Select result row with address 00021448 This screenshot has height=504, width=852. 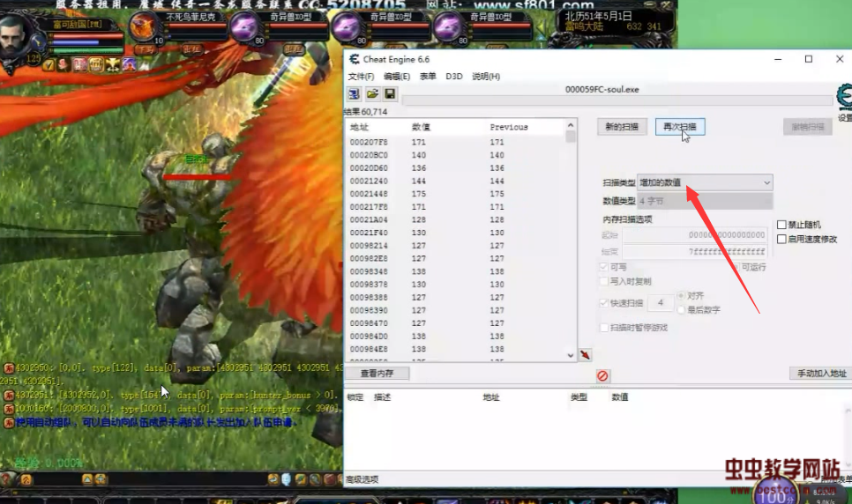click(455, 194)
